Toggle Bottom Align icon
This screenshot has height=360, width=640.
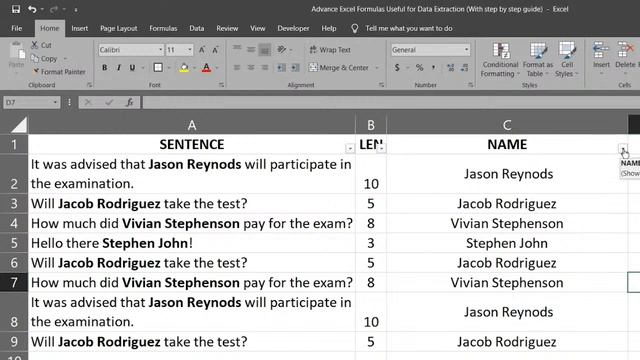click(264, 50)
